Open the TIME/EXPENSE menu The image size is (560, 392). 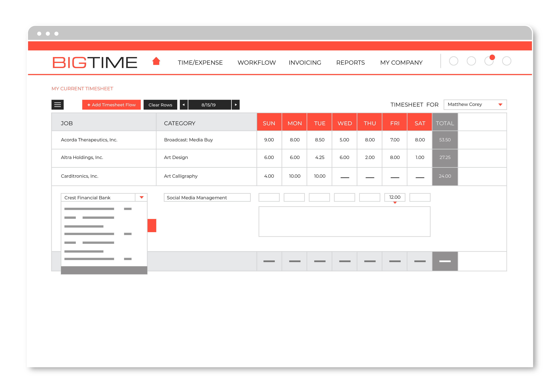coord(200,62)
